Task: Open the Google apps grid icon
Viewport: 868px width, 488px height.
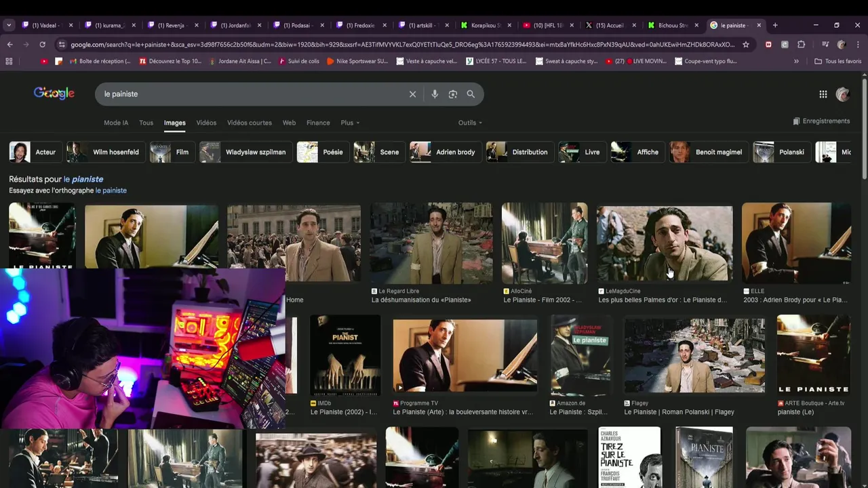Action: [823, 94]
